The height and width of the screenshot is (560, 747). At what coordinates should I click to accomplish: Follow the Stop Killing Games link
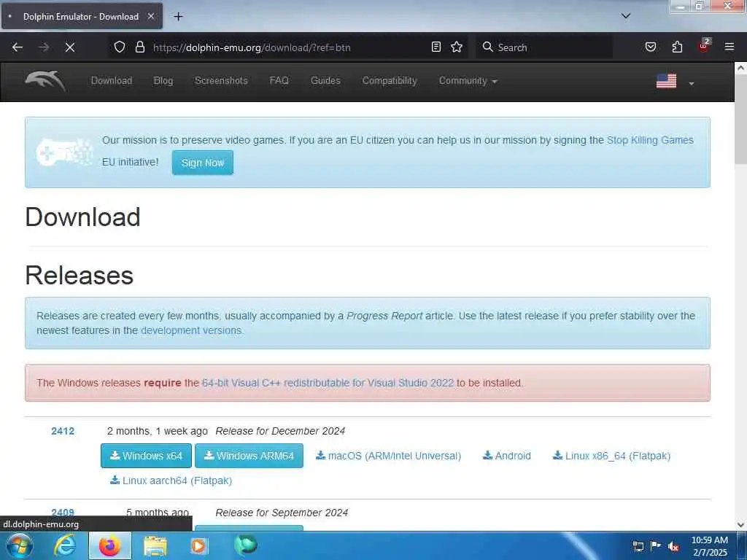tap(650, 140)
